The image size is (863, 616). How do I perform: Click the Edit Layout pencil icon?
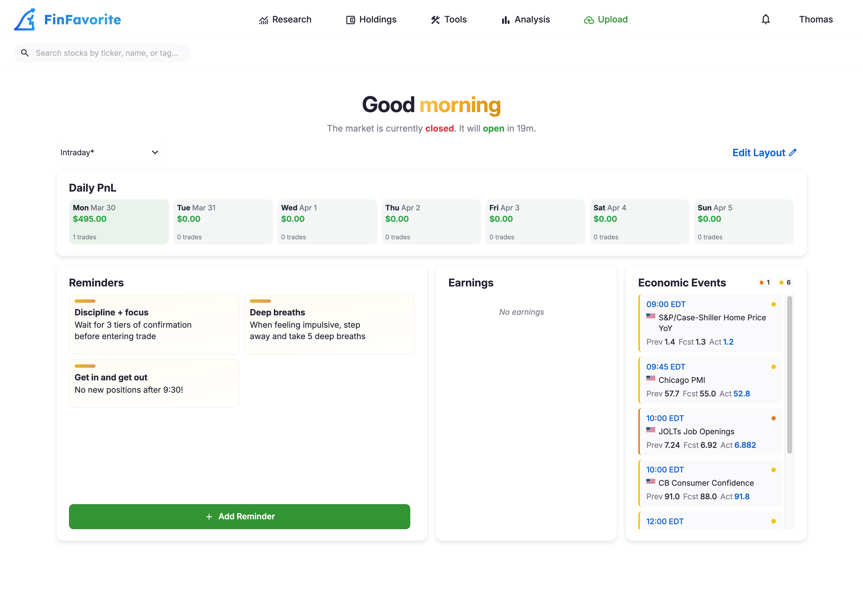[792, 152]
